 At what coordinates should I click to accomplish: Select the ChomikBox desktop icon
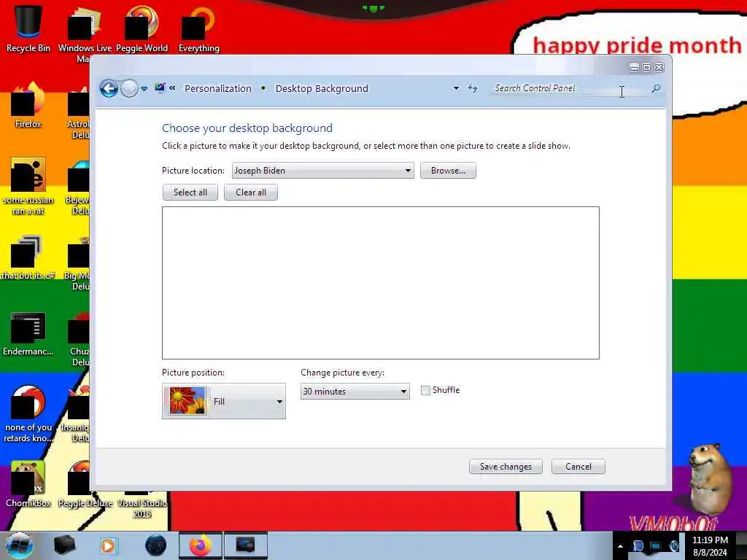pyautogui.click(x=28, y=484)
